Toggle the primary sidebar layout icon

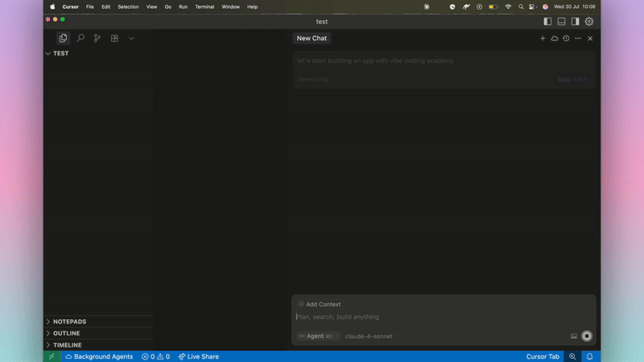pyautogui.click(x=547, y=22)
